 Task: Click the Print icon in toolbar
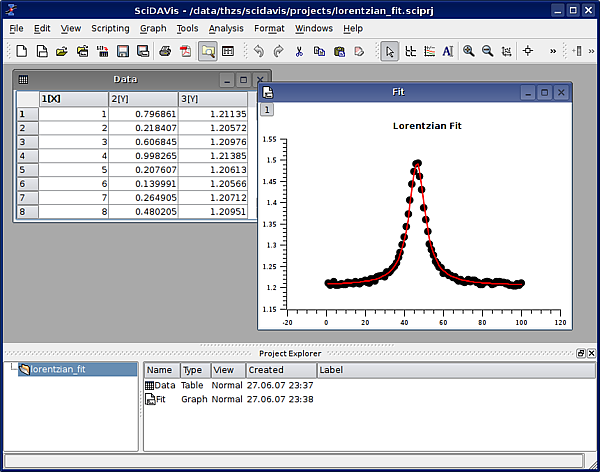[164, 51]
